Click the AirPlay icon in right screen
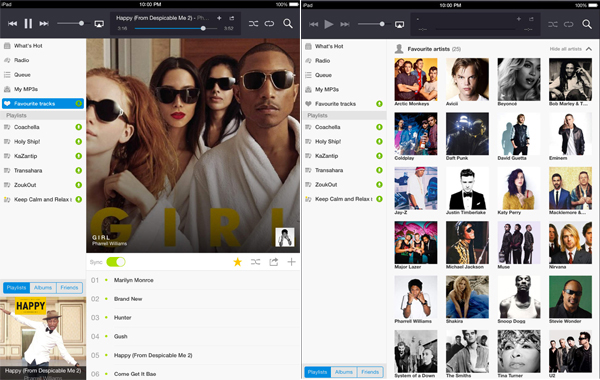The width and height of the screenshot is (600, 380). 399,24
